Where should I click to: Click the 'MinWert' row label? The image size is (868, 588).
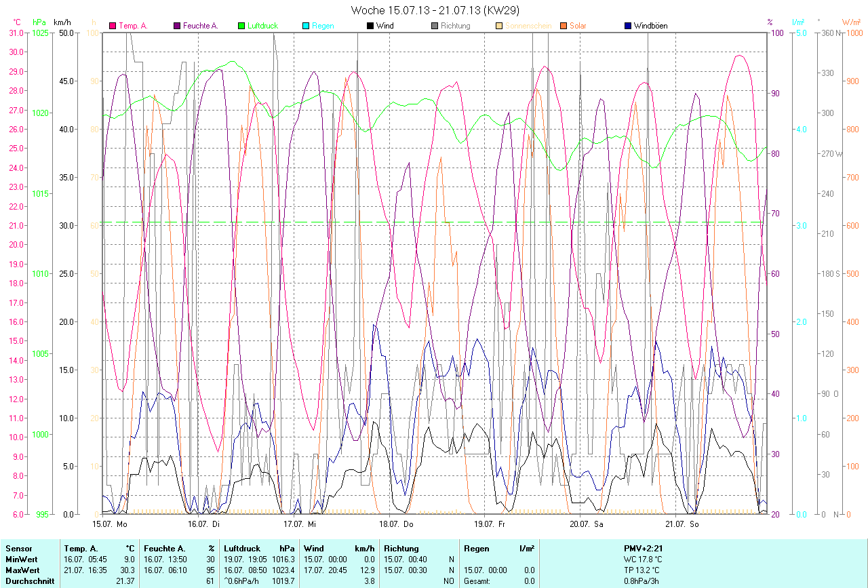point(20,559)
